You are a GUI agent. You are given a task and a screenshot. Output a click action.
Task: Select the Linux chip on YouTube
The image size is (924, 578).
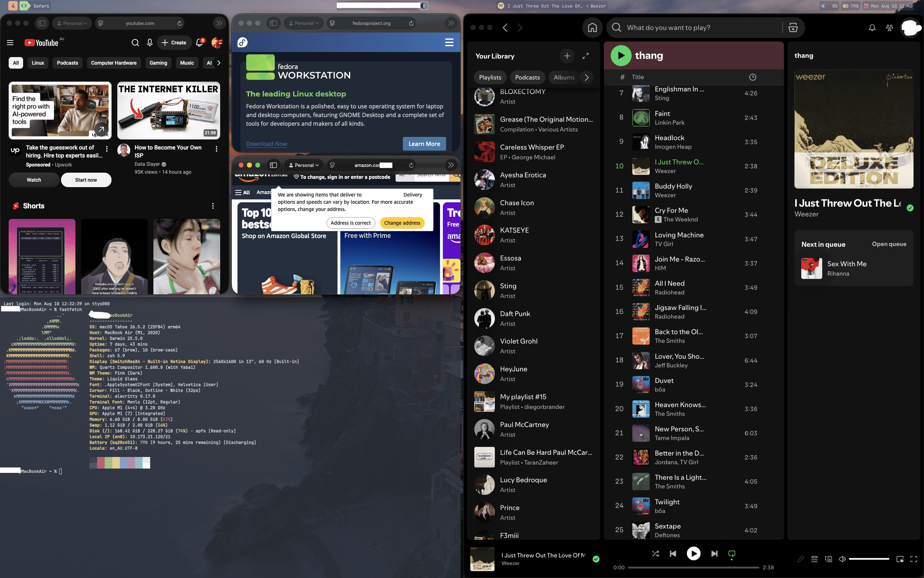pyautogui.click(x=38, y=63)
